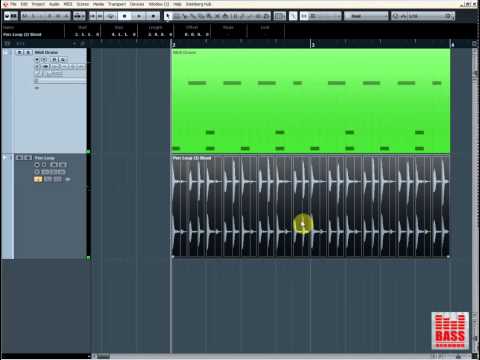
Task: Go to previous marker in toolbar
Action: (92, 16)
